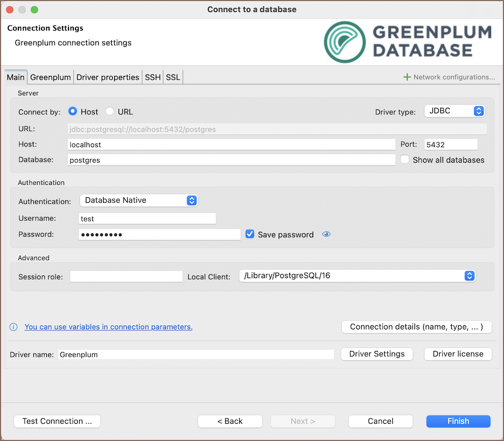
Task: Click the Greenplum Database logo
Action: 408,43
